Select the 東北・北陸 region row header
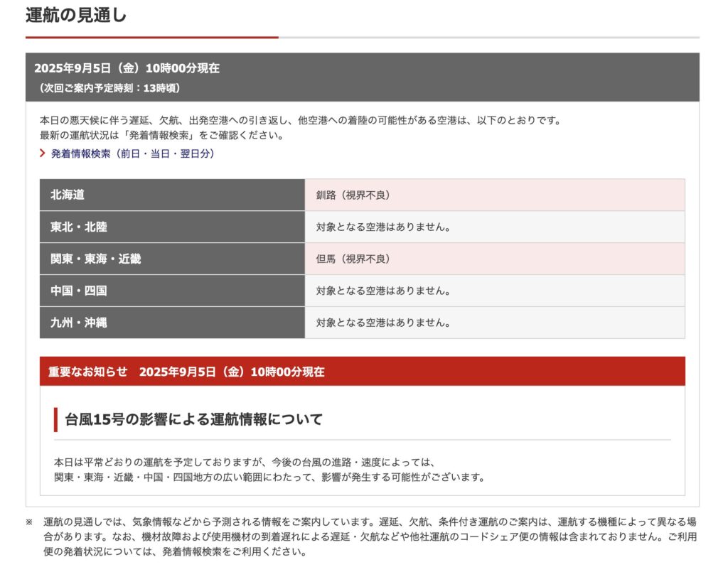The width and height of the screenshot is (728, 572). click(x=172, y=227)
